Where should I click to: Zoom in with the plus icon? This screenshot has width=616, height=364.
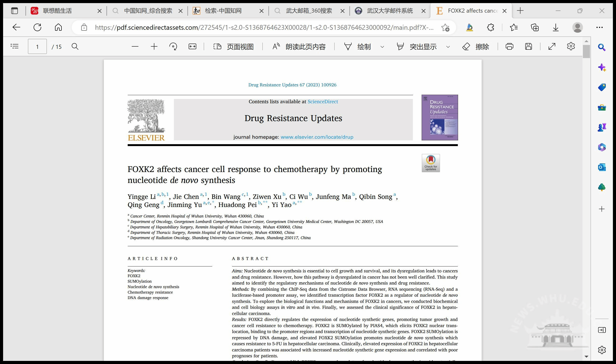tap(154, 46)
